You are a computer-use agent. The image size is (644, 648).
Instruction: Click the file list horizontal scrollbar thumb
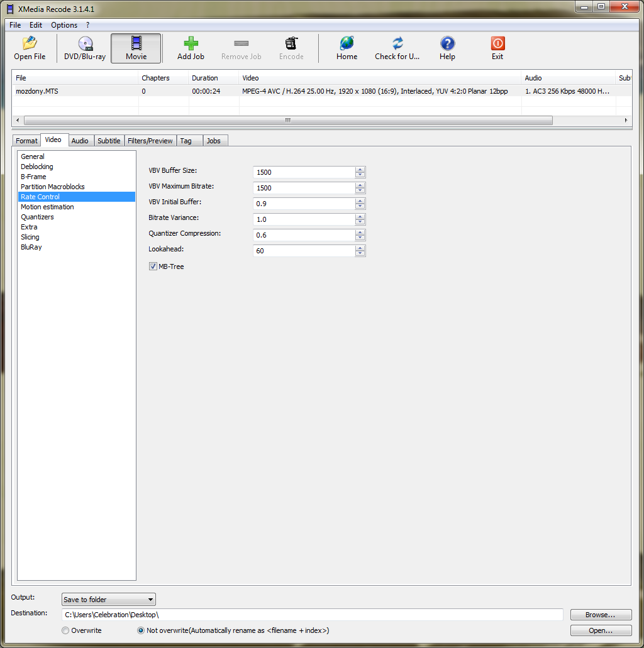click(x=288, y=120)
